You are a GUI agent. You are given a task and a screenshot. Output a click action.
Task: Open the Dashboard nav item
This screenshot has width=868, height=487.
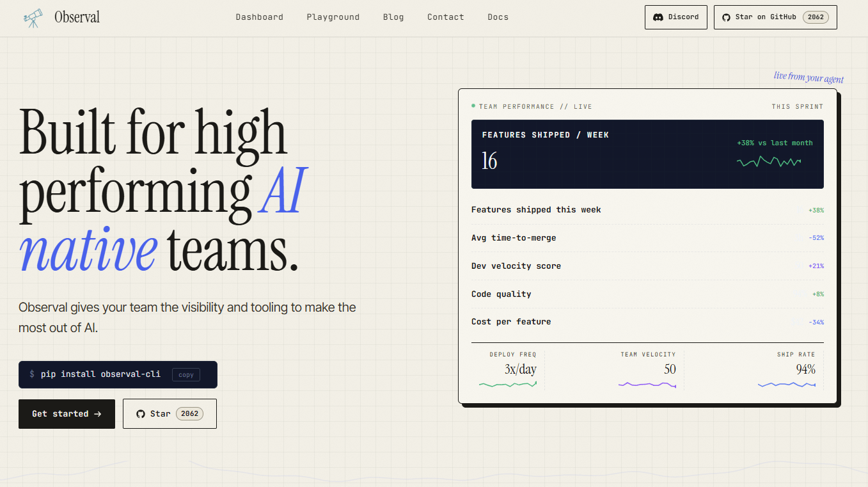(259, 17)
